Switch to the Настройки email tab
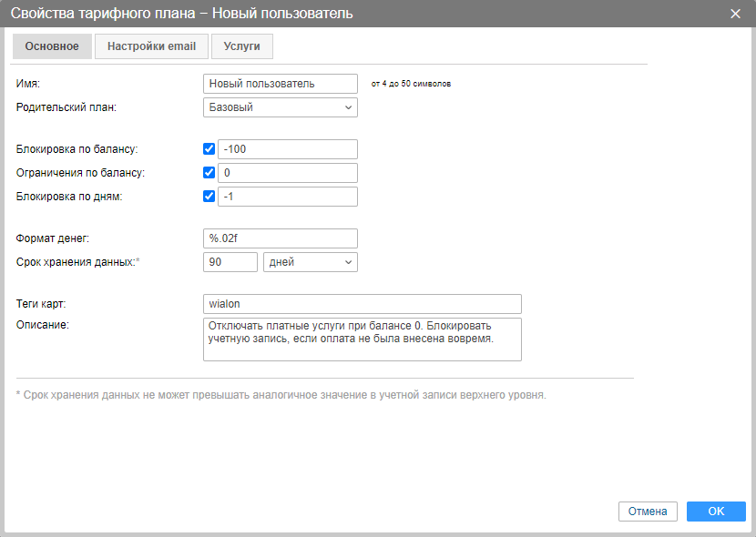 (151, 46)
